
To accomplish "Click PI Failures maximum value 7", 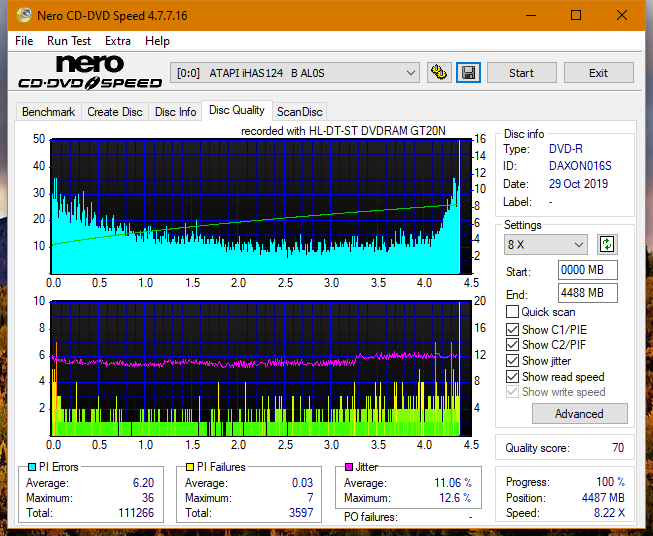I will click(310, 498).
